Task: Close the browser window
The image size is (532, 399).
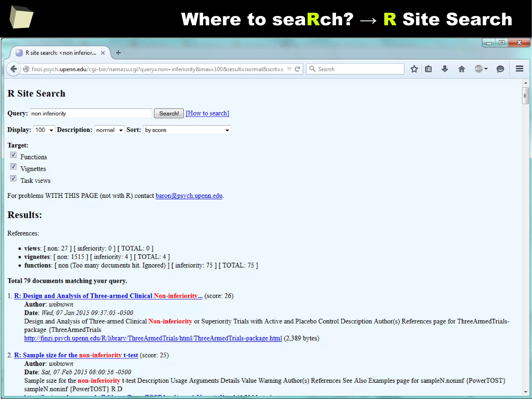Action: click(519, 43)
